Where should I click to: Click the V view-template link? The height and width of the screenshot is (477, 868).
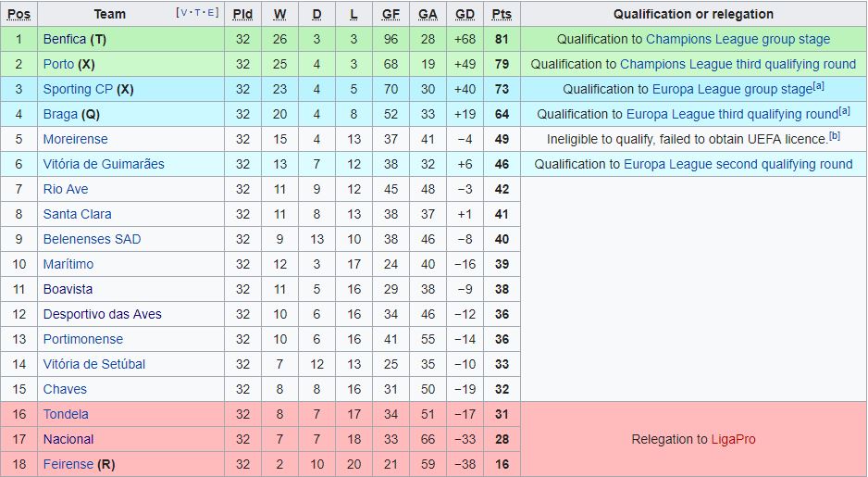[184, 13]
